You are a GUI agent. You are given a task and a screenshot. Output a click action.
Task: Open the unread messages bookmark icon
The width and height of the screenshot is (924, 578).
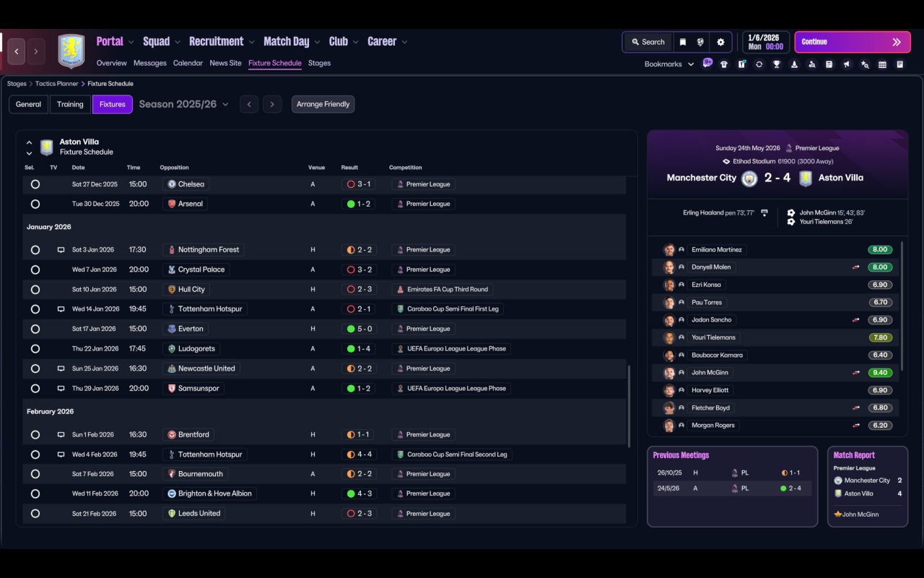pyautogui.click(x=707, y=64)
